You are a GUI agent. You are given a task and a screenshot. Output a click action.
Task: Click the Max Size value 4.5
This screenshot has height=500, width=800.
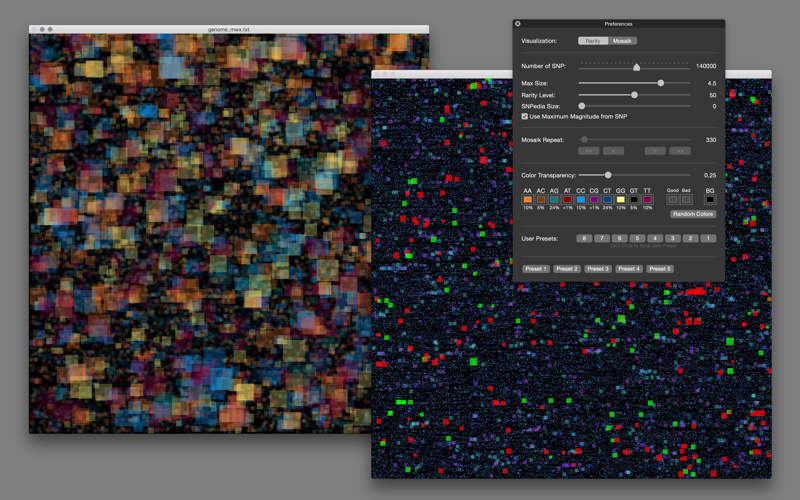click(x=712, y=83)
